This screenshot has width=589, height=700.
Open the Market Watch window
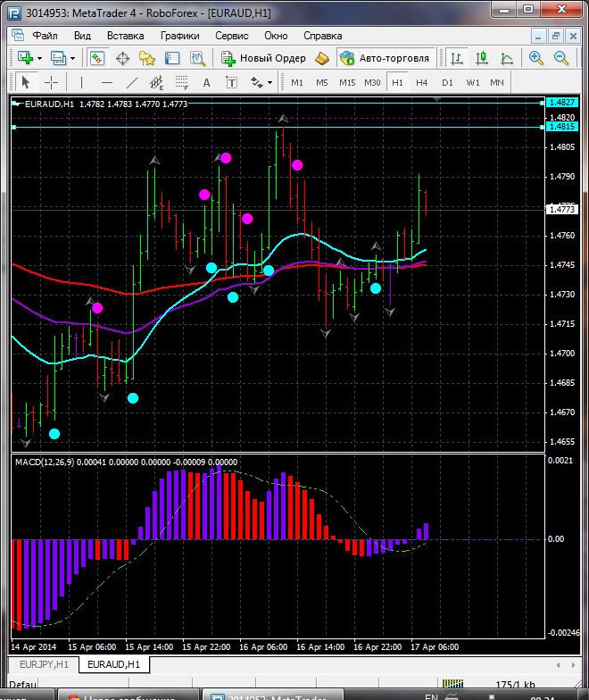[x=96, y=58]
